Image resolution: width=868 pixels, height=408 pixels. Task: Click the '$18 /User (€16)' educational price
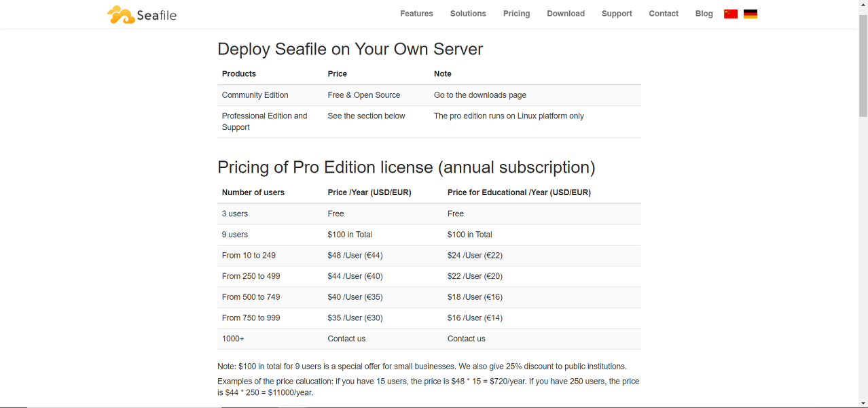tap(475, 297)
